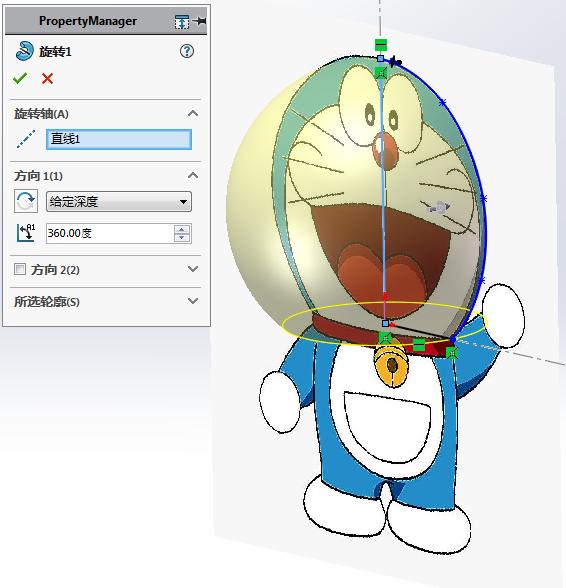
Task: Open the 给定深度 revolve type dropdown
Action: click(119, 202)
